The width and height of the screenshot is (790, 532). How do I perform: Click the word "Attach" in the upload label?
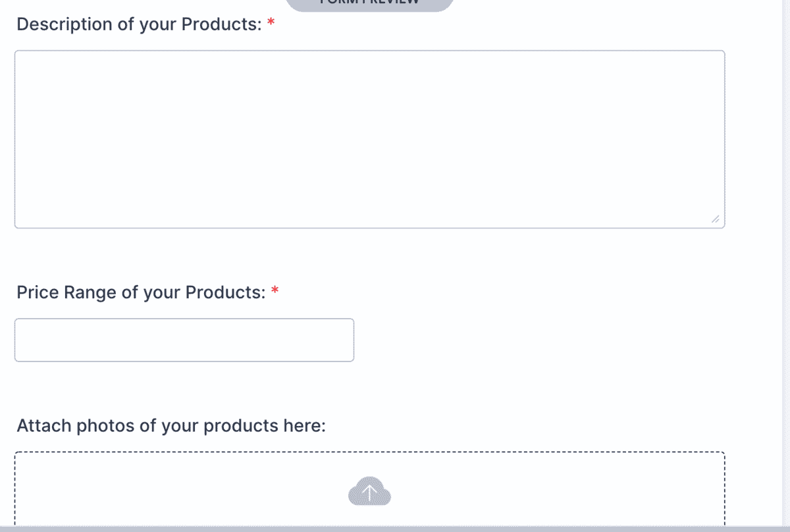pos(43,426)
